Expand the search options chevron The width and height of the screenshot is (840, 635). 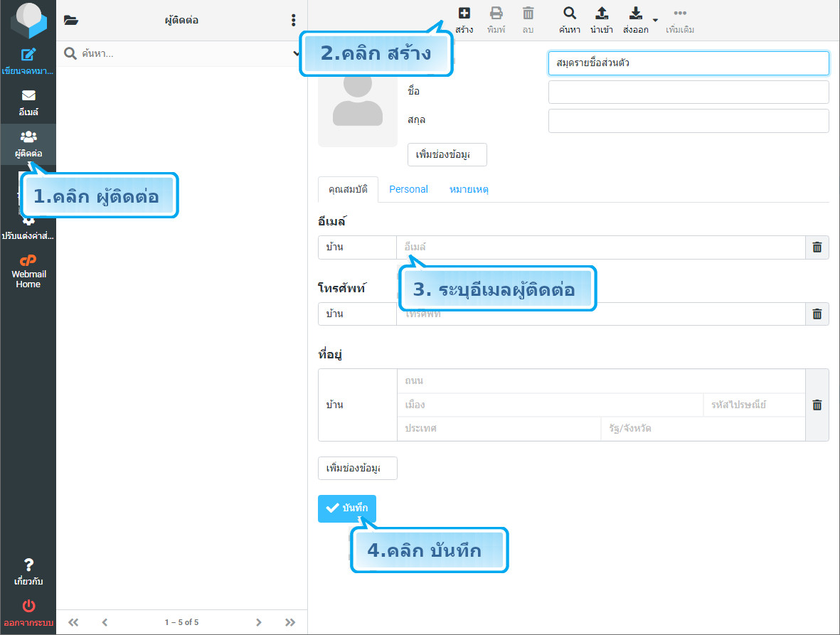[x=296, y=53]
